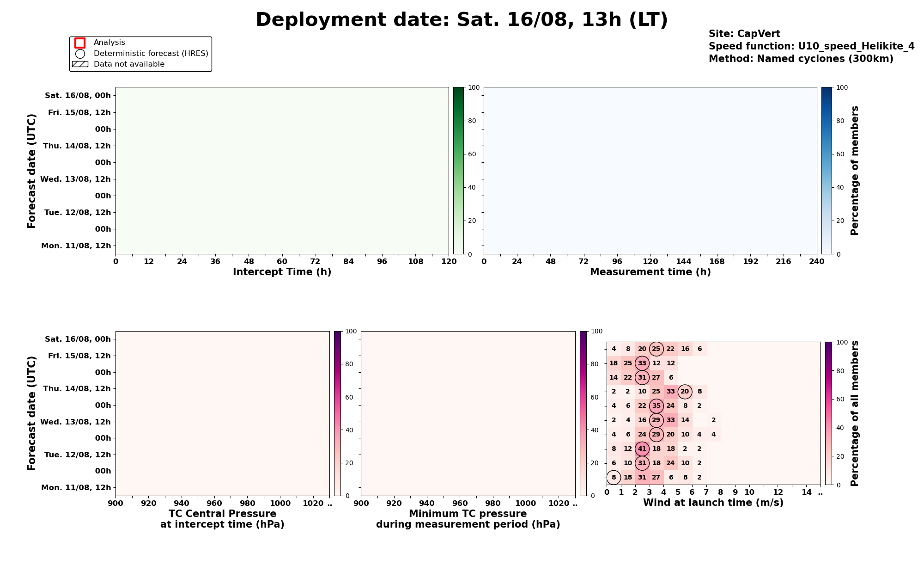Click tick 240 on Measurement time axis

[817, 262]
